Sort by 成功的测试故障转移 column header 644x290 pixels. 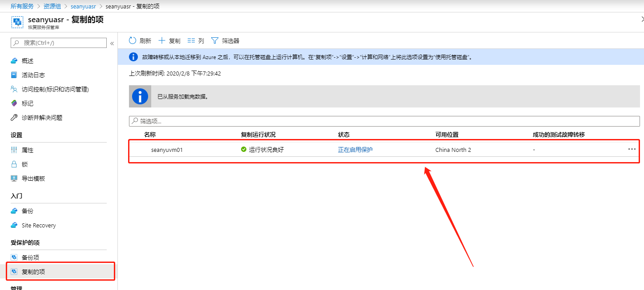point(559,135)
